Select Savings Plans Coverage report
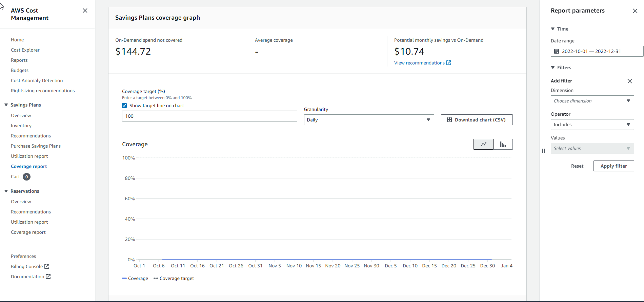Viewport: 644px width, 302px height. point(29,166)
